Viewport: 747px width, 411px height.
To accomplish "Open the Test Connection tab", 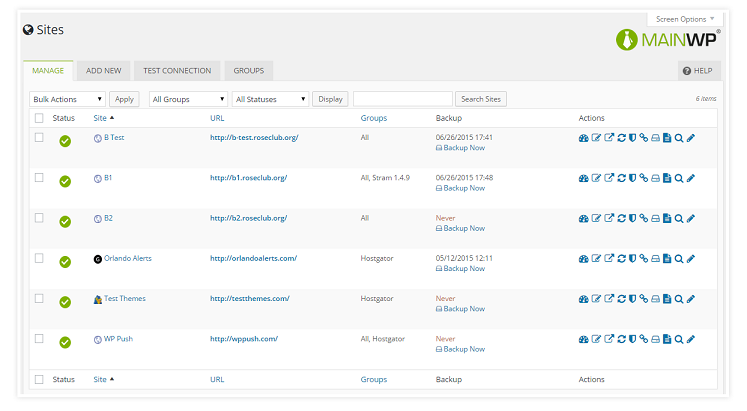I will coord(177,70).
